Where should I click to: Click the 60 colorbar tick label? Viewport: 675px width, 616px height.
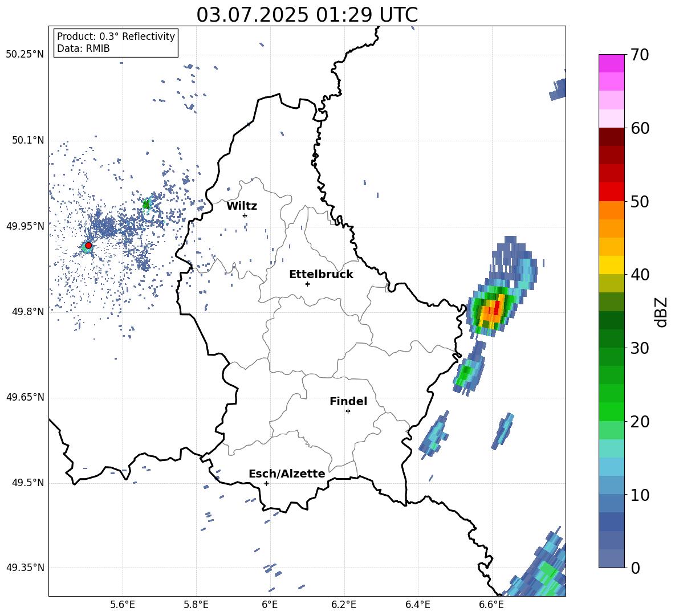tap(640, 128)
